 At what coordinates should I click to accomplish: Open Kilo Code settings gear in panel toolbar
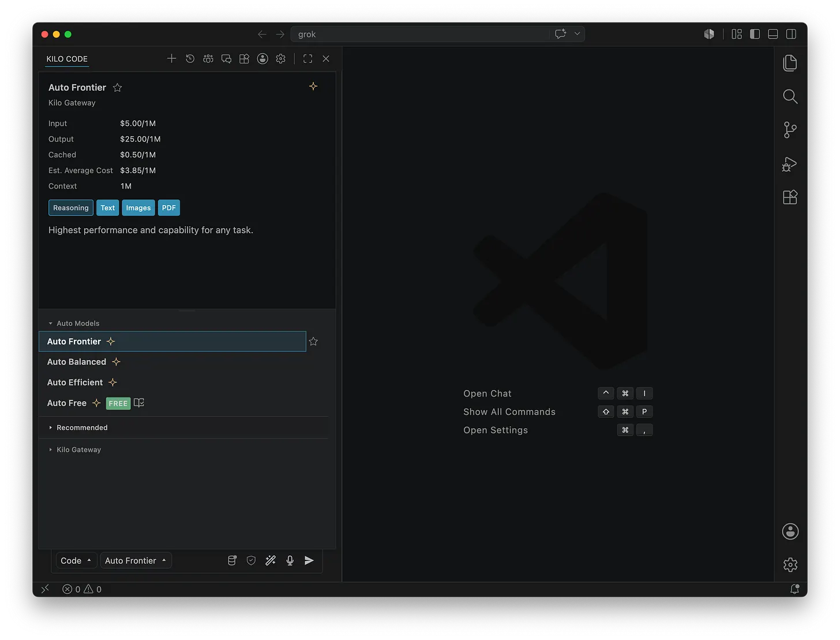click(281, 59)
